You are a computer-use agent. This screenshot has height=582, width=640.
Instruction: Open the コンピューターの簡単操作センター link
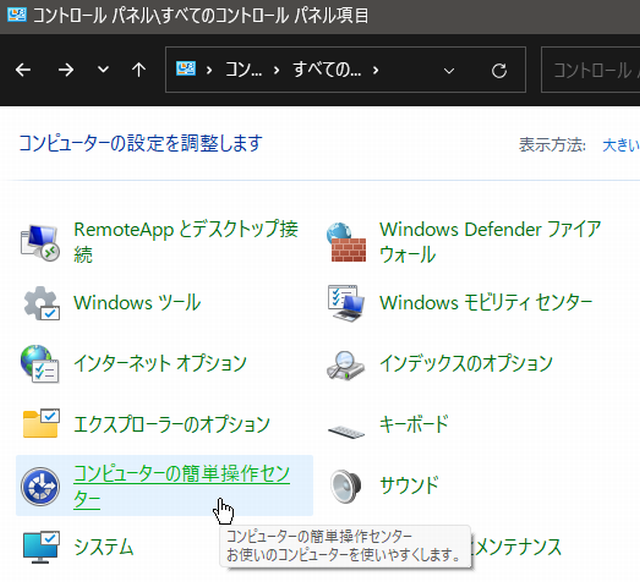[x=180, y=475]
